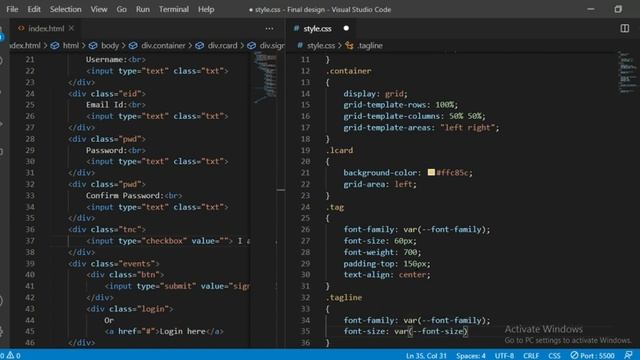Viewport: 640px width, 360px height.
Task: Click the div class="login" line
Action: pos(129,309)
